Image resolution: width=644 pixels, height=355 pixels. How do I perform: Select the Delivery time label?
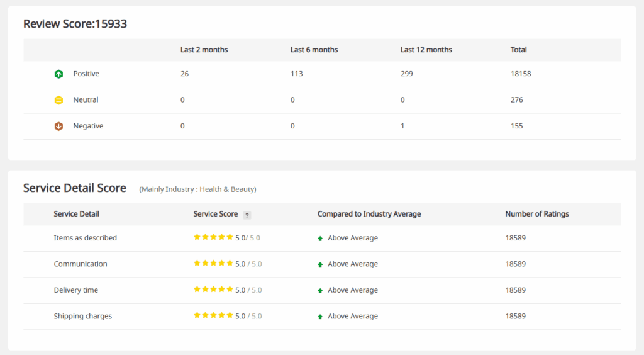tap(76, 290)
